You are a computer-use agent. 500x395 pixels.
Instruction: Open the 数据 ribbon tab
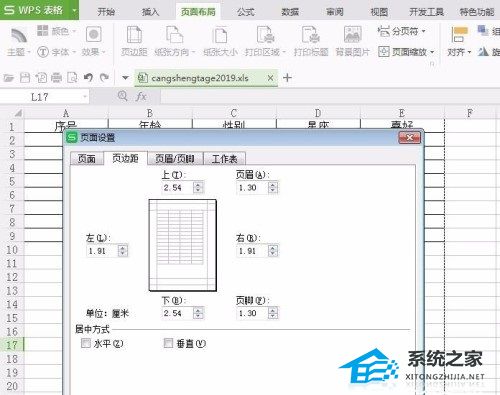coord(290,12)
